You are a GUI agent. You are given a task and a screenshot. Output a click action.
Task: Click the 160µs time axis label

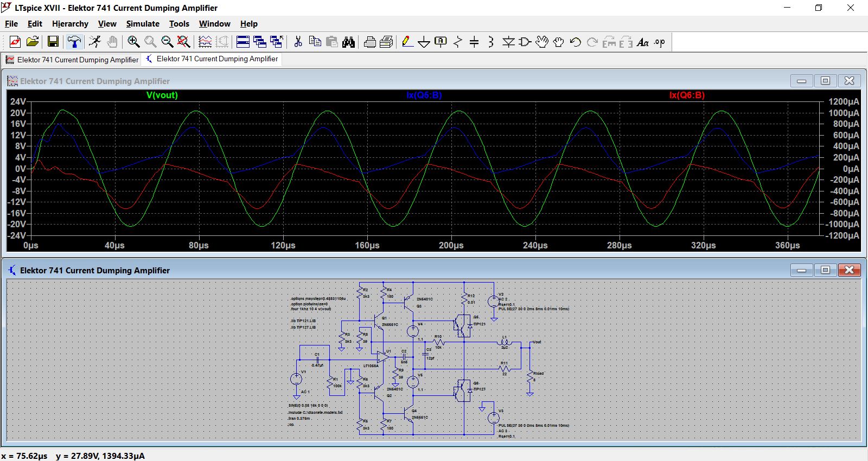pos(367,245)
